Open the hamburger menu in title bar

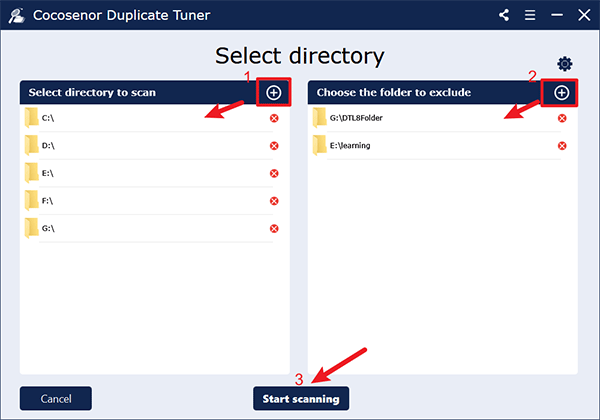click(530, 15)
